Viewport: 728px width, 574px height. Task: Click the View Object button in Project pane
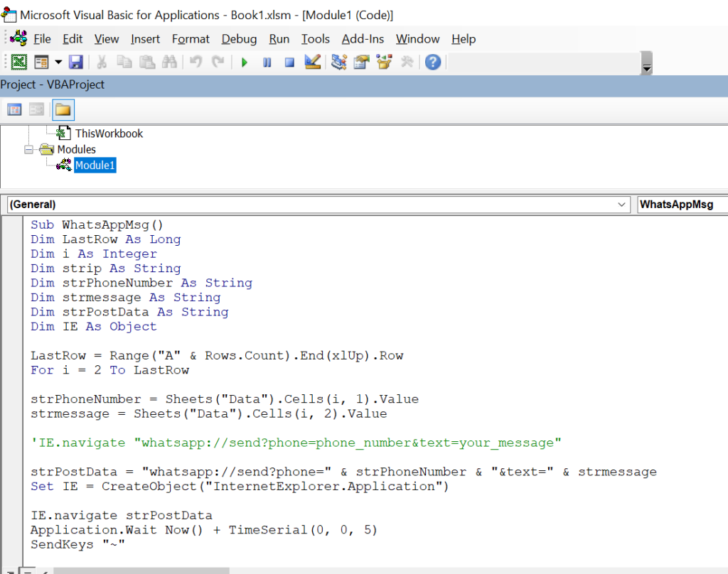[36, 110]
